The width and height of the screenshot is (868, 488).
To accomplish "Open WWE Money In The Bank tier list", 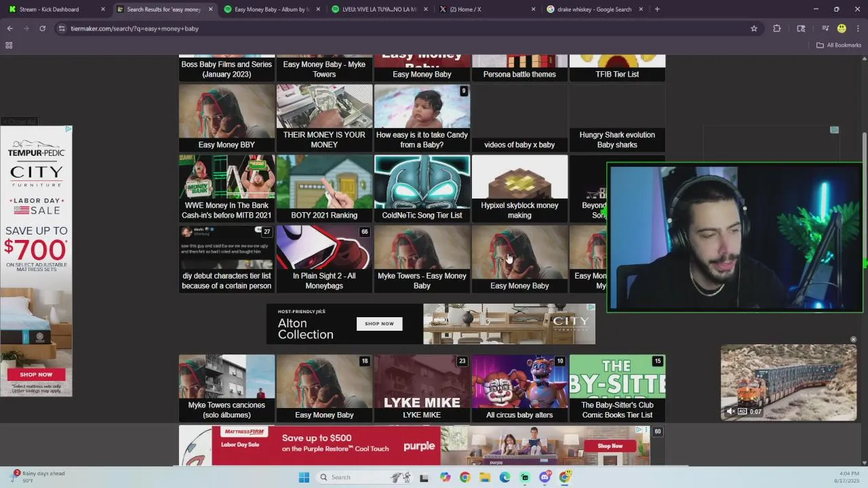I will (x=226, y=188).
